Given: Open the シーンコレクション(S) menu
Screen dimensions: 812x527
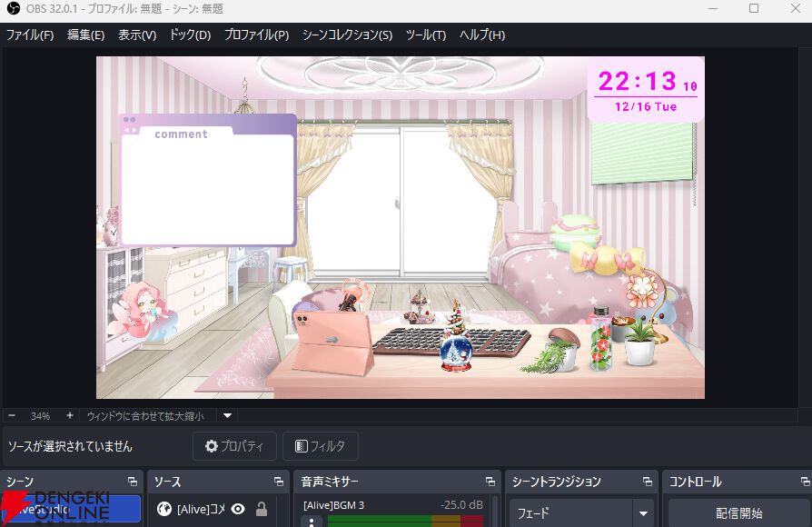Looking at the screenshot, I should [347, 35].
